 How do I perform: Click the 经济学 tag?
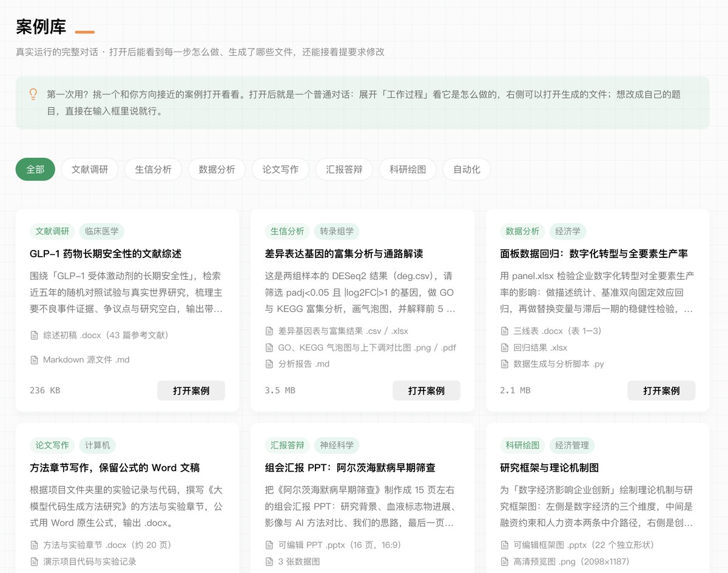tap(568, 231)
